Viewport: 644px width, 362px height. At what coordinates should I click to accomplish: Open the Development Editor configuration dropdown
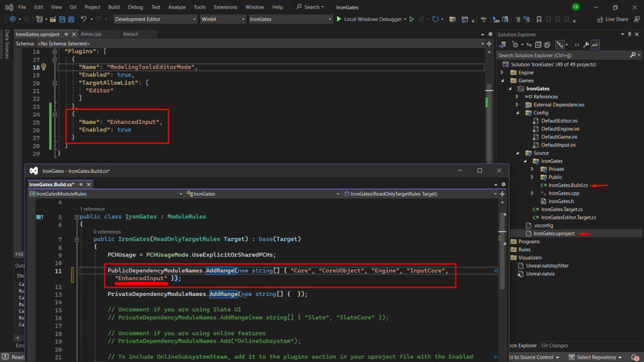193,19
